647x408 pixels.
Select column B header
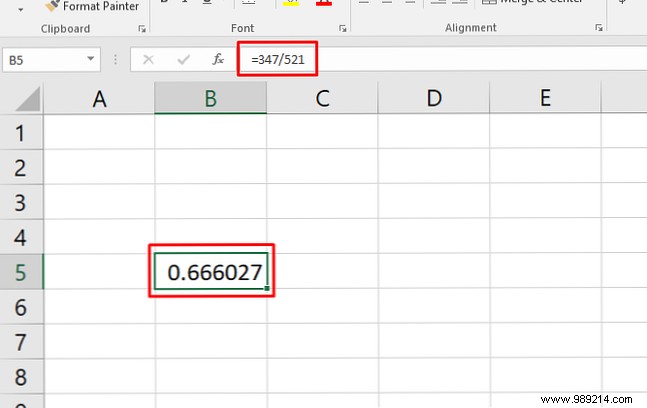coord(210,99)
